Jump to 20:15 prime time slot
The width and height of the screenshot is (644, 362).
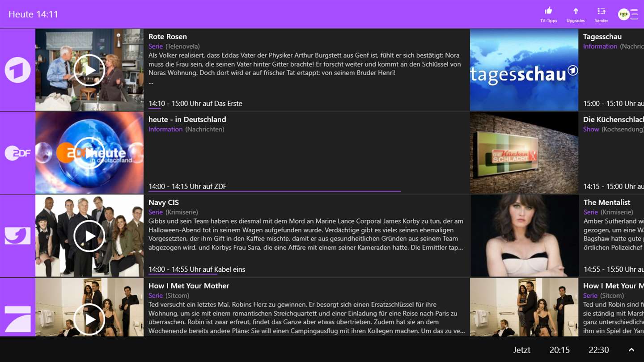click(x=559, y=350)
